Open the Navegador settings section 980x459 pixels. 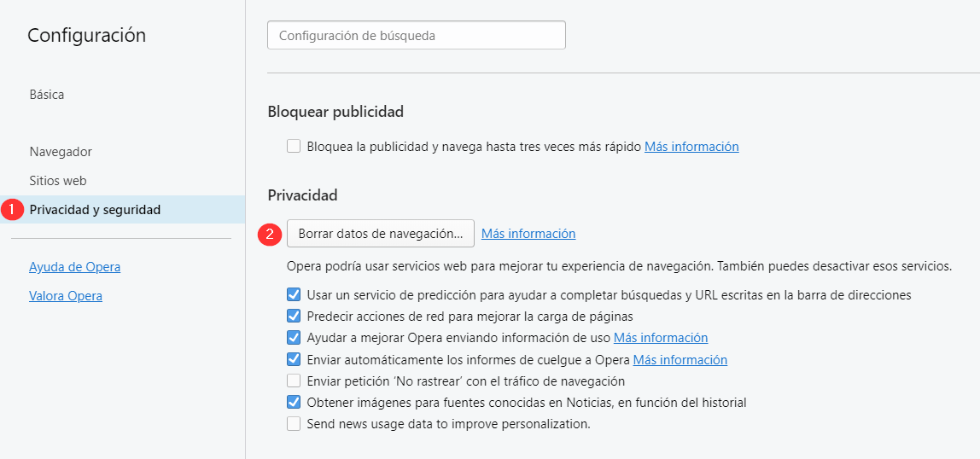[61, 152]
